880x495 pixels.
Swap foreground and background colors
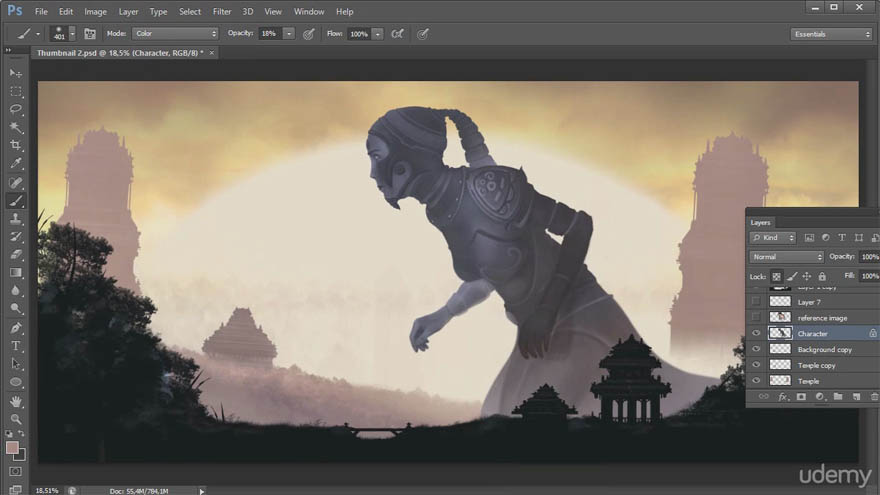coord(21,434)
